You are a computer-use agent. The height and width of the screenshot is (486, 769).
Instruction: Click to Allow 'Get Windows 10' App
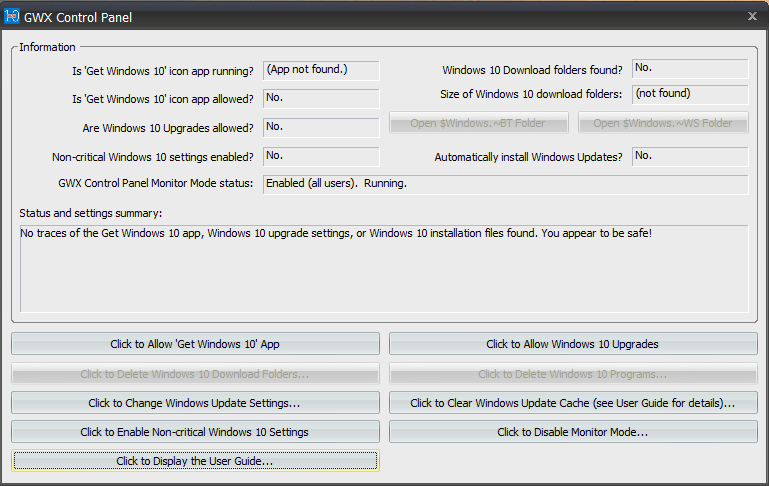[x=195, y=344]
